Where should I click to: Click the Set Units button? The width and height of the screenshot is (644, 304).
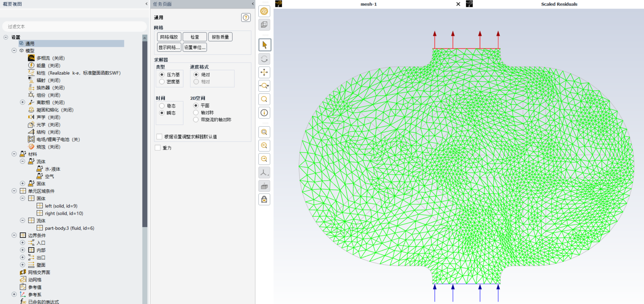coord(195,47)
